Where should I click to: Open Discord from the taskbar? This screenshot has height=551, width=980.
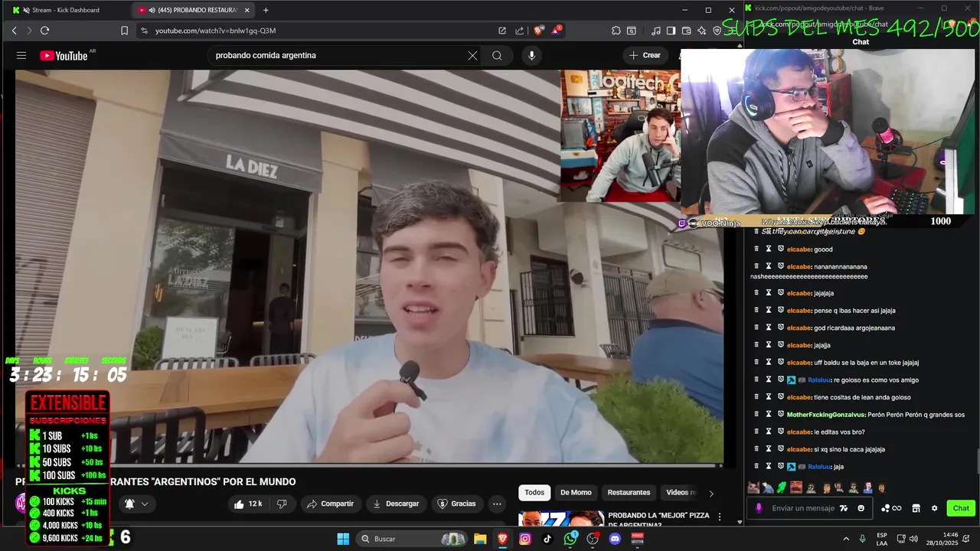[x=615, y=539]
